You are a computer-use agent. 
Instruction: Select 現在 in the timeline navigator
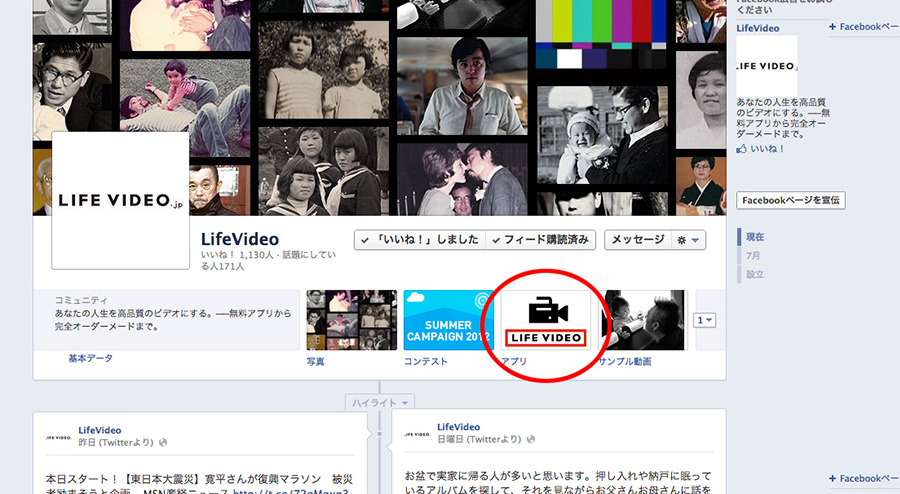pyautogui.click(x=755, y=236)
